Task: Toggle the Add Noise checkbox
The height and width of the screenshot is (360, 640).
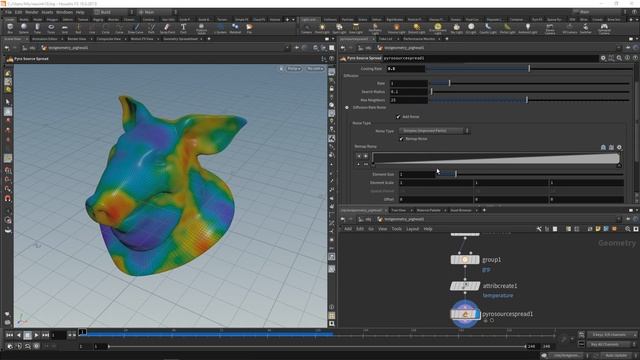Action: [x=398, y=117]
